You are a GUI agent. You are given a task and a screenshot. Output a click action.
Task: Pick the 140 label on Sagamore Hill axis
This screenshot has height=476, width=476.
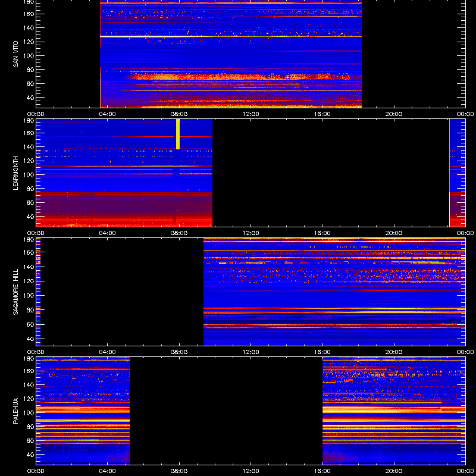29,267
